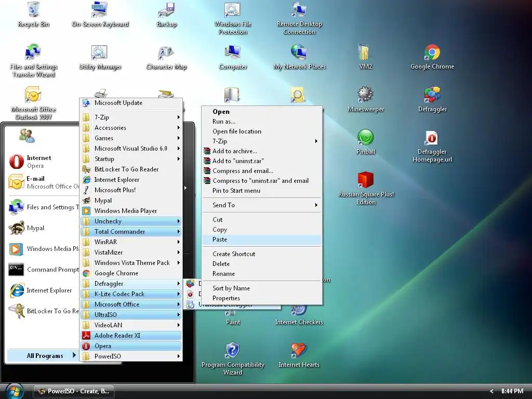Choose Create Shortcut in context menu
Viewport: 532px width, 399px height.
(x=262, y=254)
